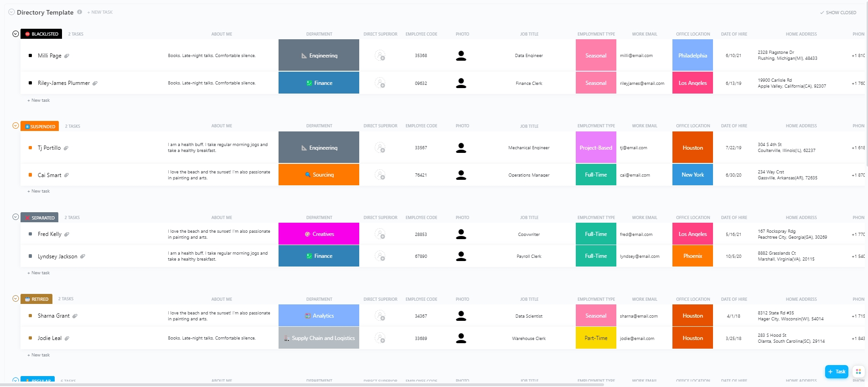The height and width of the screenshot is (387, 868).
Task: Toggle Show Closed tasks
Action: click(x=838, y=13)
